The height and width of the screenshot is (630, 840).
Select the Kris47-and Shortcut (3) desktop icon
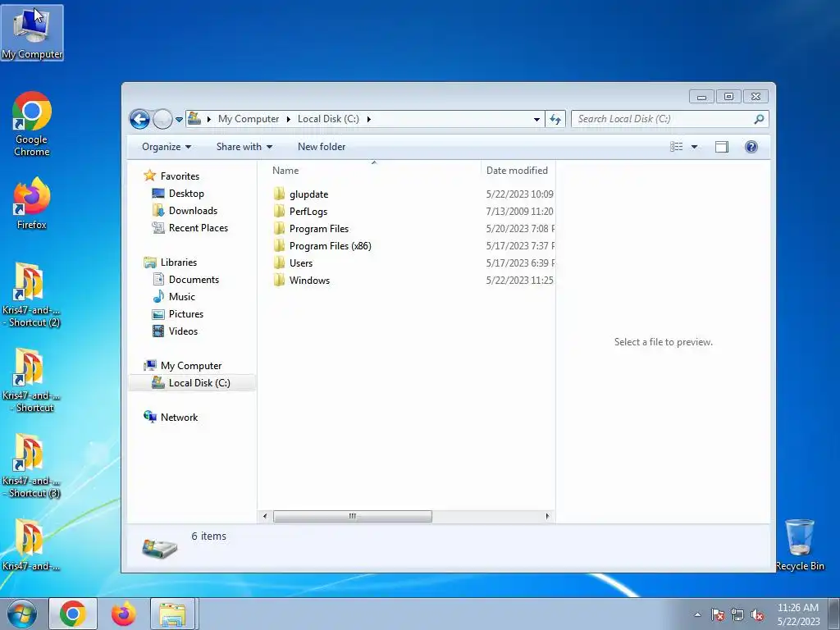(31, 466)
